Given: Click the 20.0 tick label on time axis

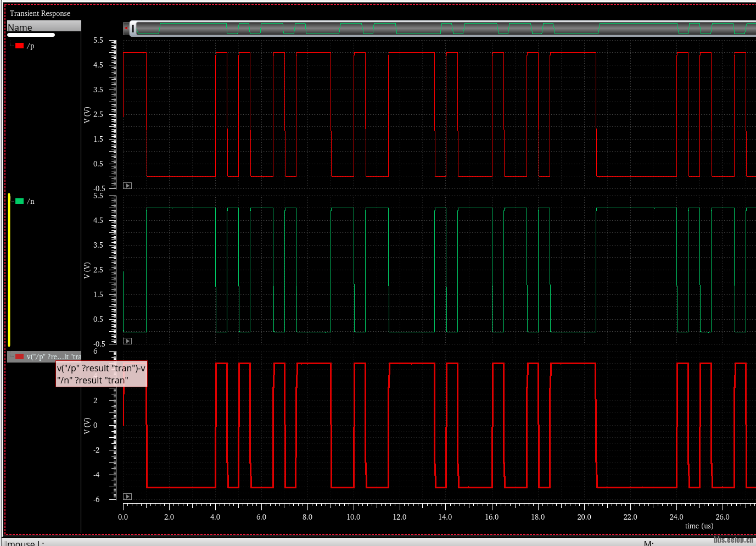Looking at the screenshot, I should 584,517.
